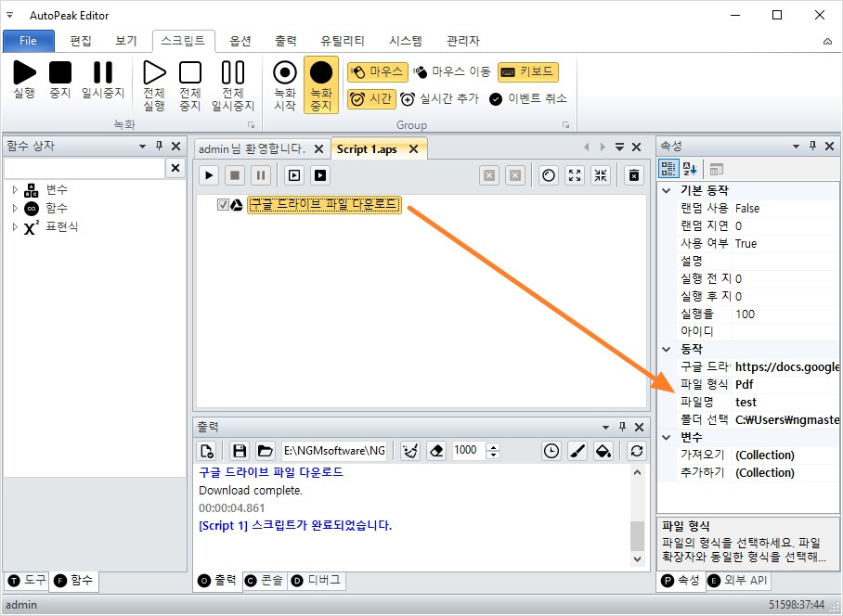
Task: Switch properties to categorized view
Action: (x=668, y=169)
